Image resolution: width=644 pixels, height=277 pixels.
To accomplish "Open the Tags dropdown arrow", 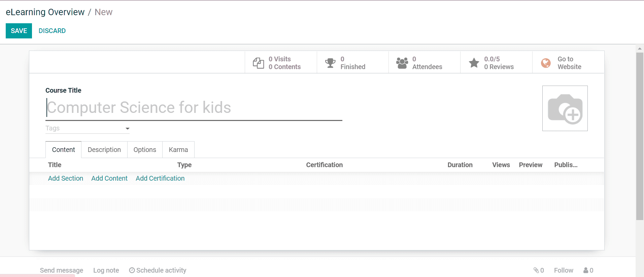I will (127, 128).
